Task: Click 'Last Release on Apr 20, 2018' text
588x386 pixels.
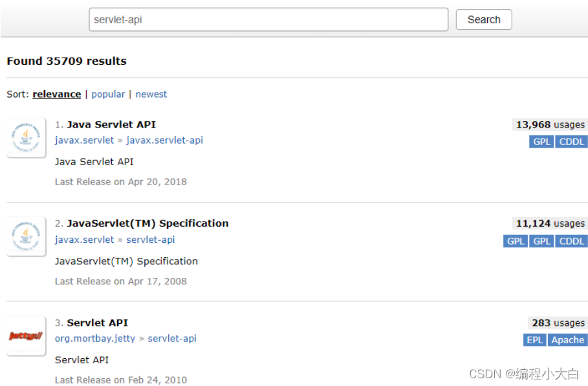Action: 121,182
